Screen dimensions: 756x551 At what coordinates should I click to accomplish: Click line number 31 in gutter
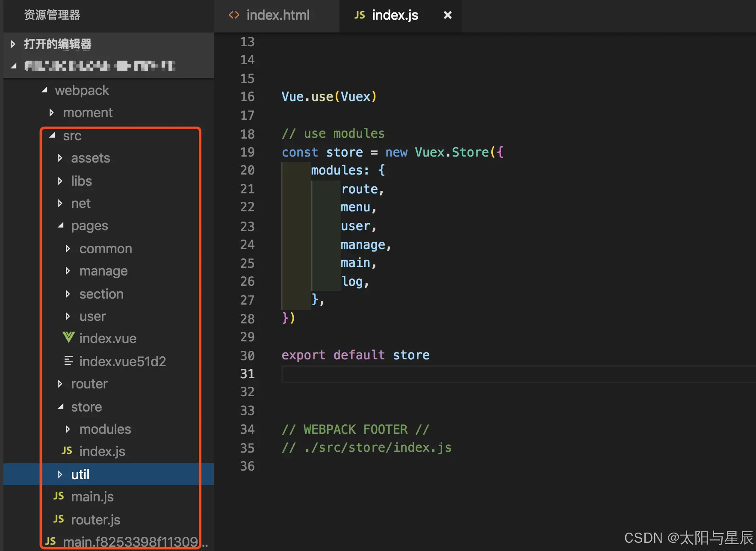(247, 374)
